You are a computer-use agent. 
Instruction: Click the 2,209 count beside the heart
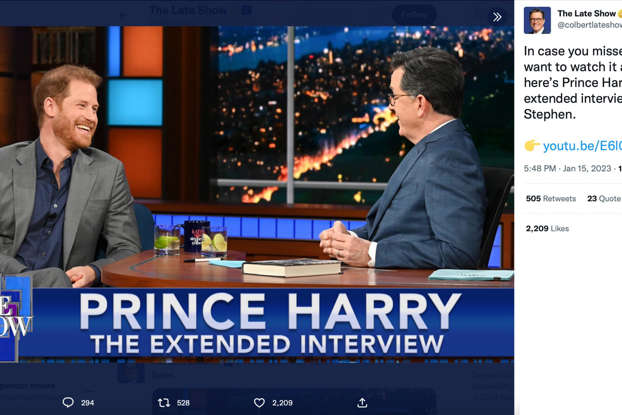[x=282, y=403]
